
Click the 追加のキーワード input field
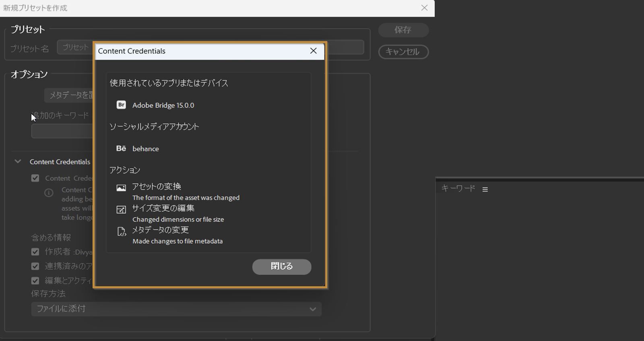[62, 131]
